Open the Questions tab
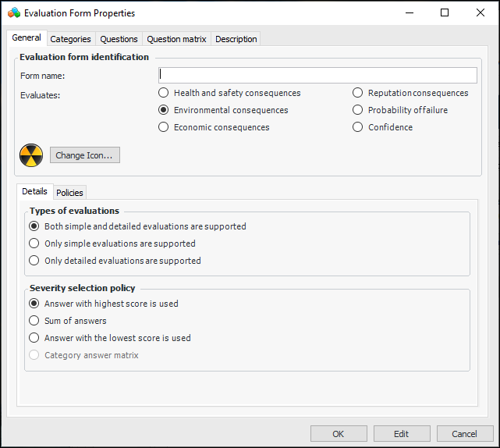This screenshot has height=448, width=500. [119, 39]
